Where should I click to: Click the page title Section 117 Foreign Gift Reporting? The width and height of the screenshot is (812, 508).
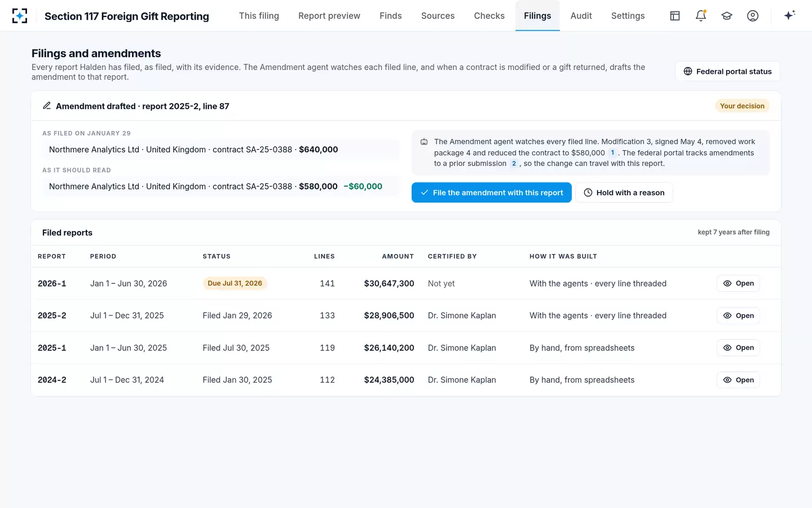coord(127,16)
